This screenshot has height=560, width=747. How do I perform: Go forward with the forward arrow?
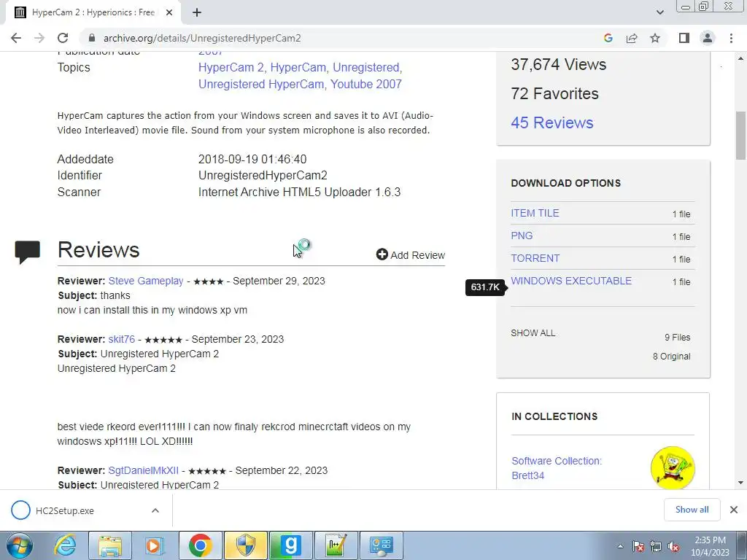click(x=39, y=38)
